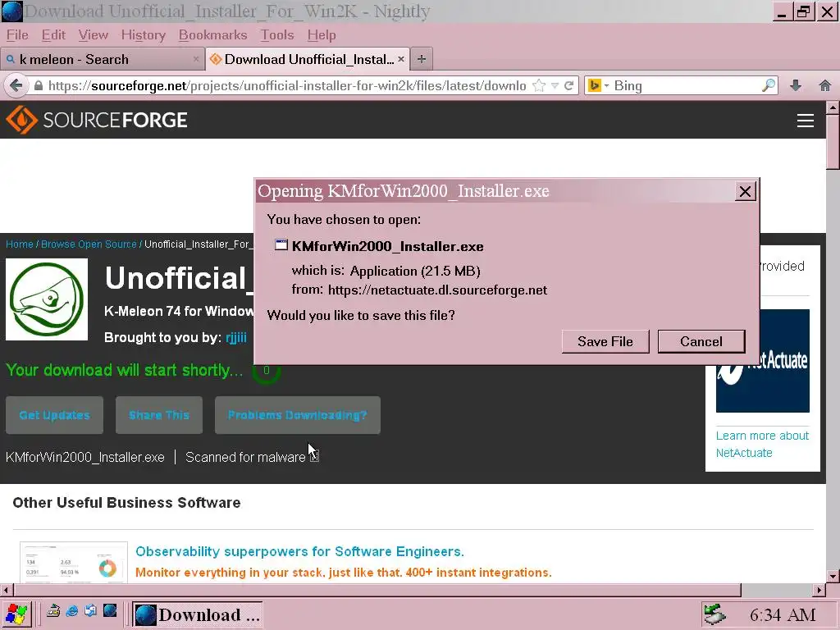
Task: Click the vertical scrollbar up arrow
Action: pyautogui.click(x=833, y=107)
